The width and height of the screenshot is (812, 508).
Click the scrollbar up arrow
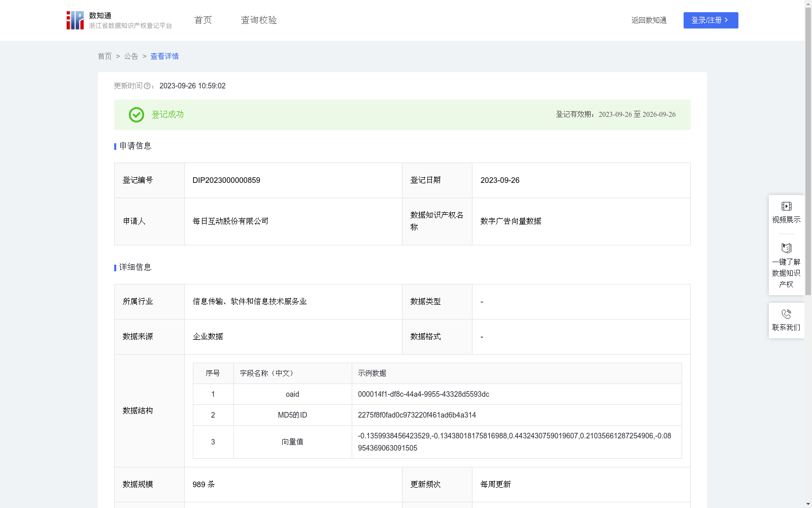[x=808, y=4]
